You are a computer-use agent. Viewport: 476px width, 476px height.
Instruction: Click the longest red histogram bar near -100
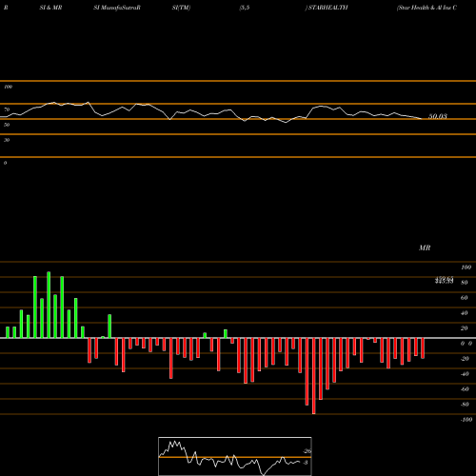pyautogui.click(x=314, y=376)
